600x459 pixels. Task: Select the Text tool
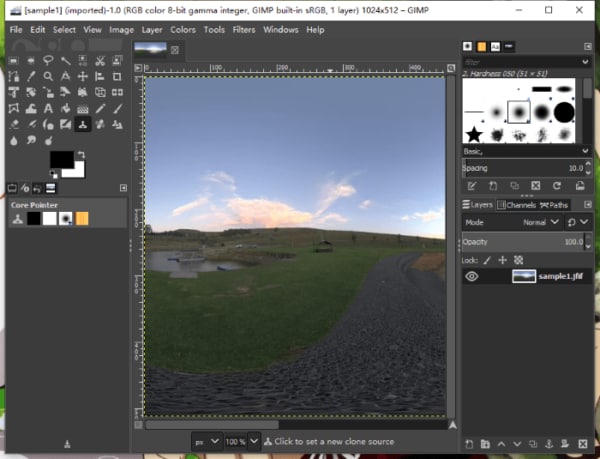pos(48,109)
